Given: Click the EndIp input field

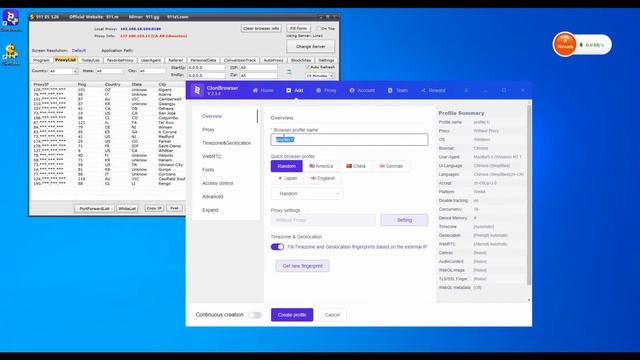Looking at the screenshot, I should [206, 76].
